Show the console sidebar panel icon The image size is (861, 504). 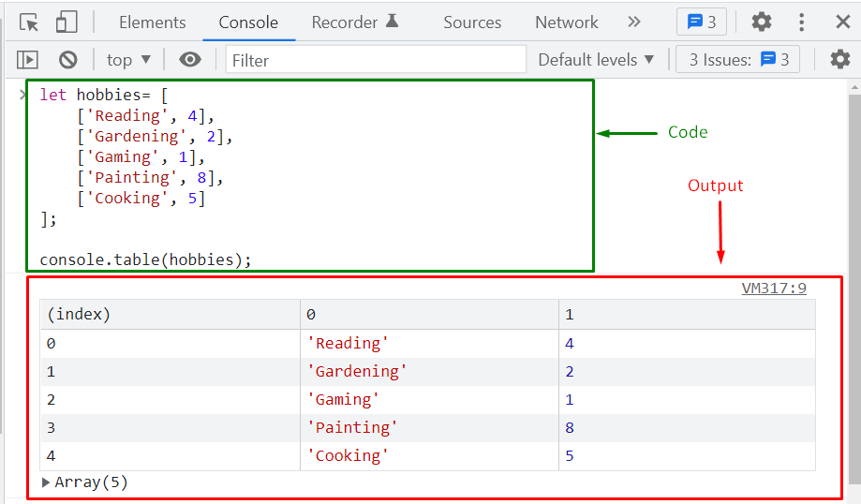(x=27, y=59)
